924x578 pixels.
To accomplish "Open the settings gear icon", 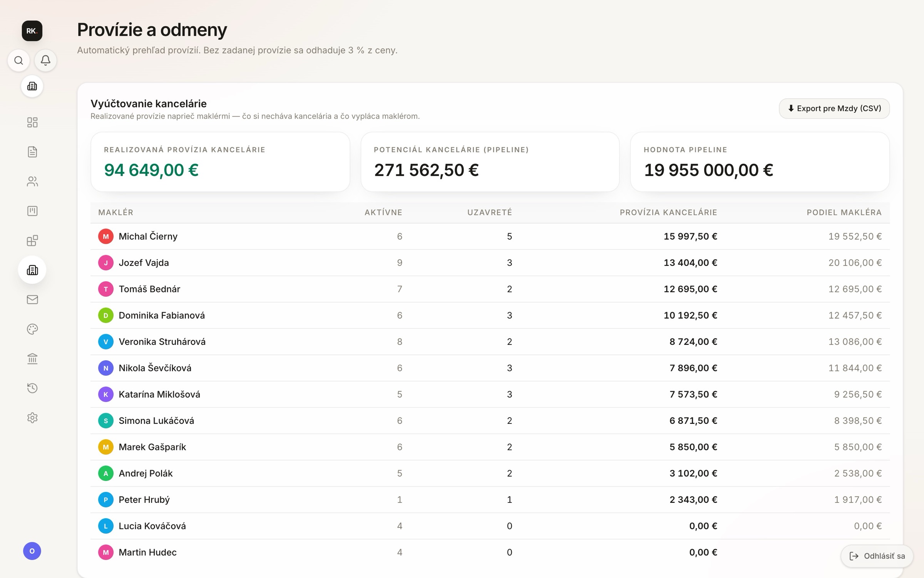I will [32, 418].
